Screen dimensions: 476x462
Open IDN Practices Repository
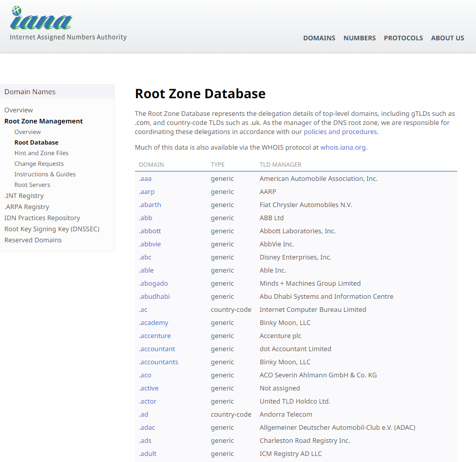point(42,218)
